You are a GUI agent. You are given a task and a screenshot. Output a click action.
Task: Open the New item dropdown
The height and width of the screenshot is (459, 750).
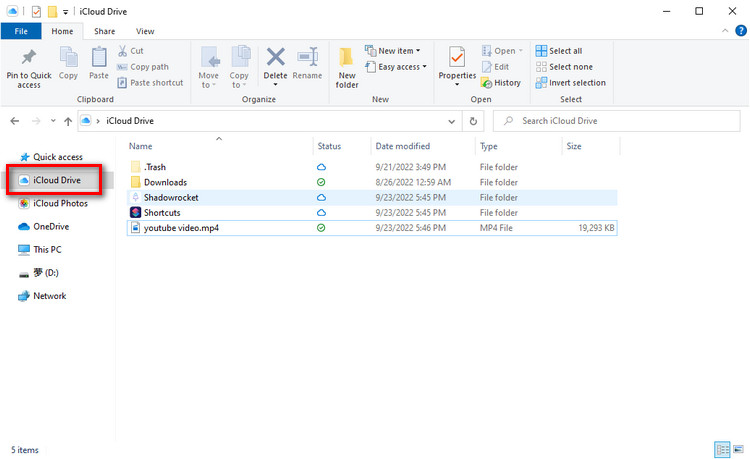pyautogui.click(x=393, y=51)
